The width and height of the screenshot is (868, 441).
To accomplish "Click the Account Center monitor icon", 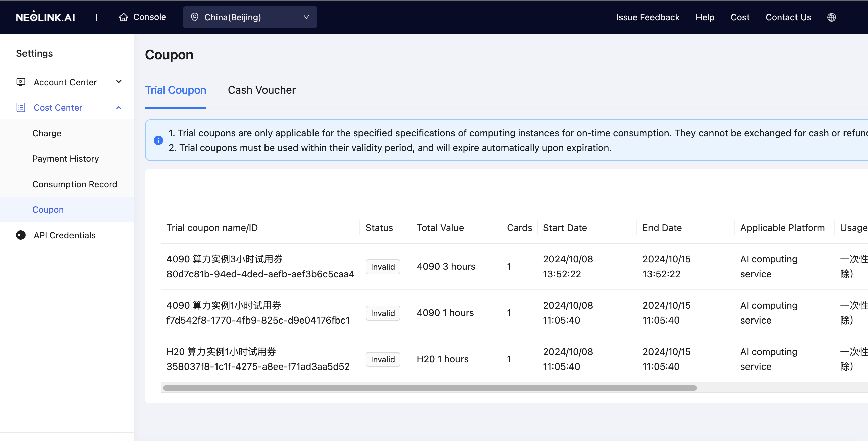I will click(x=21, y=82).
